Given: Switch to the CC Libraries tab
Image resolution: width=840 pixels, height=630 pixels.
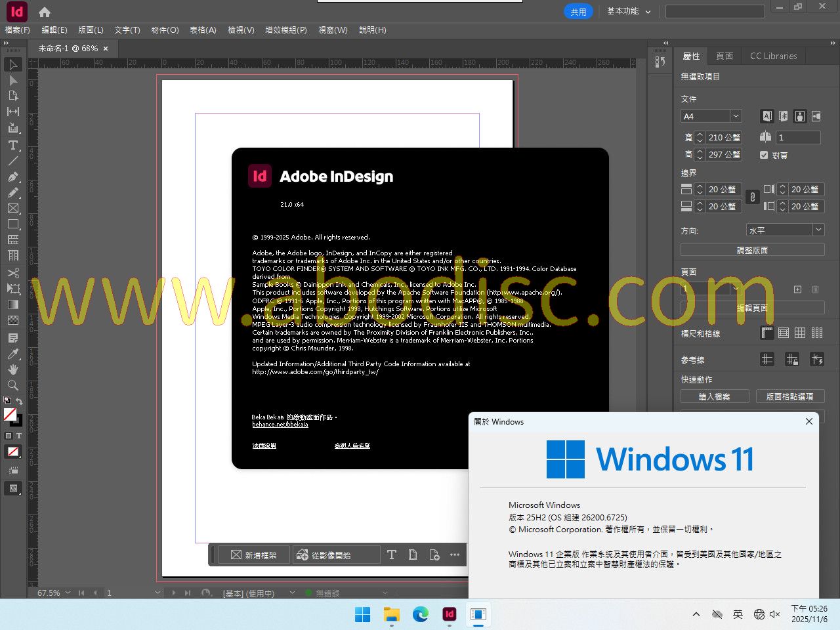Looking at the screenshot, I should 773,56.
